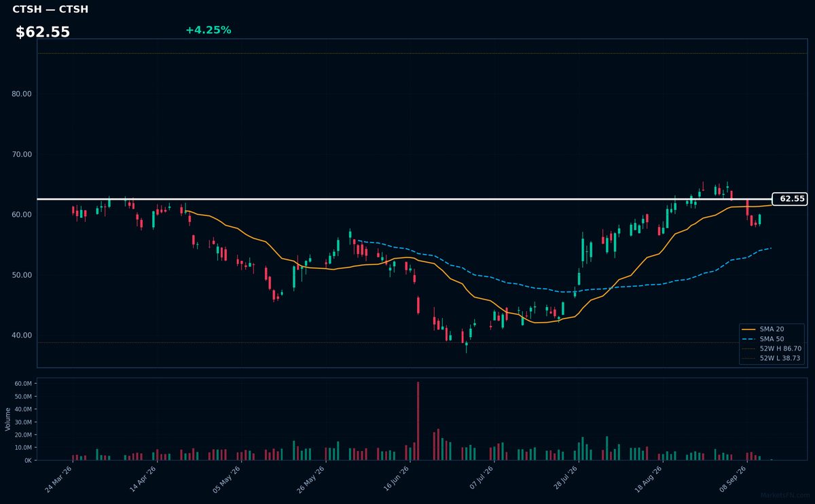Click the 0K volume axis label
Image resolution: width=815 pixels, height=504 pixels.
pos(28,460)
